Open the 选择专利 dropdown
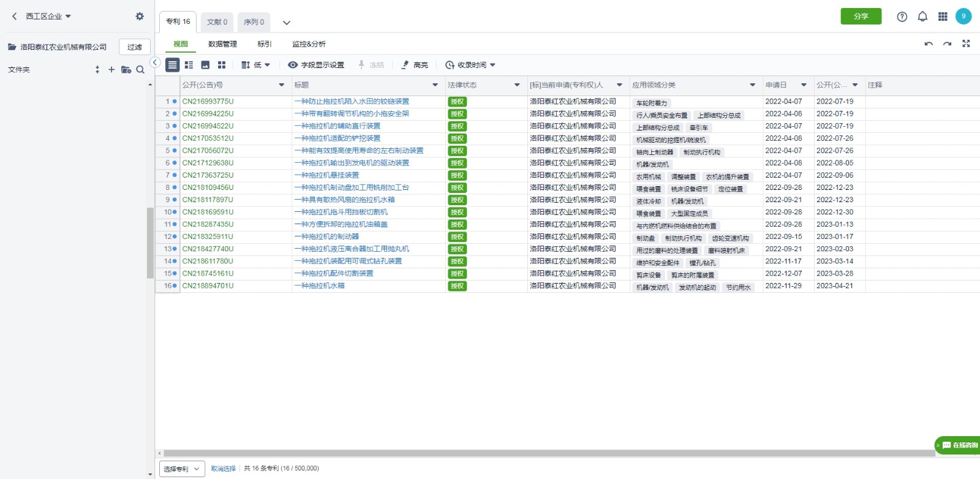 (x=181, y=469)
